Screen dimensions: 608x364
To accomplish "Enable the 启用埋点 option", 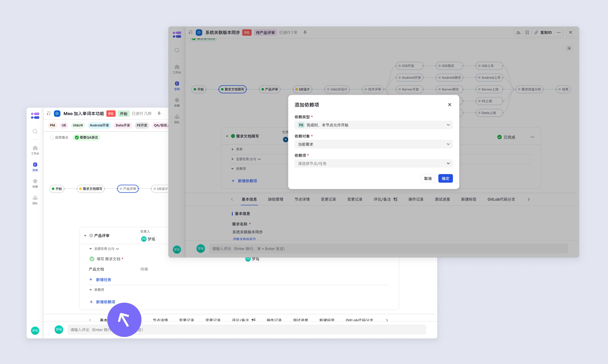I will pyautogui.click(x=59, y=137).
